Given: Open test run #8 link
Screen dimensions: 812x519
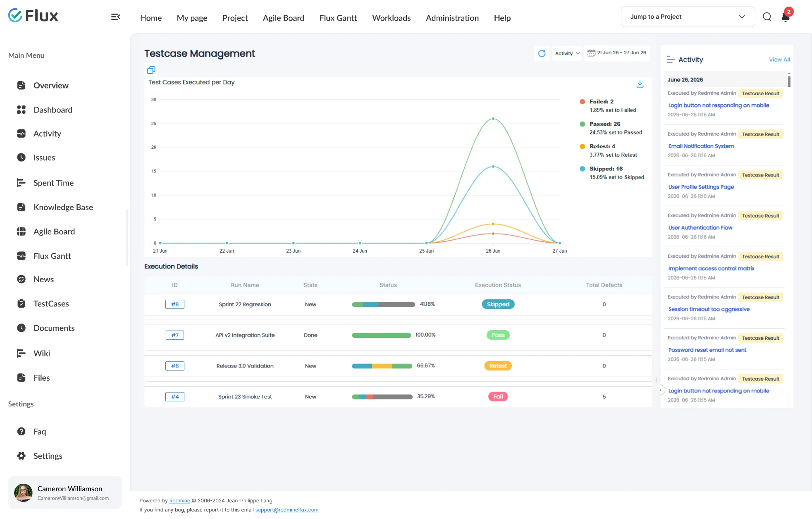Looking at the screenshot, I should click(175, 304).
